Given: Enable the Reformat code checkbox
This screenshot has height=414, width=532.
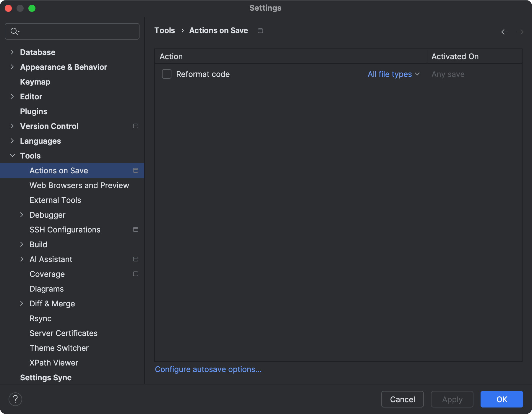Looking at the screenshot, I should pyautogui.click(x=166, y=74).
